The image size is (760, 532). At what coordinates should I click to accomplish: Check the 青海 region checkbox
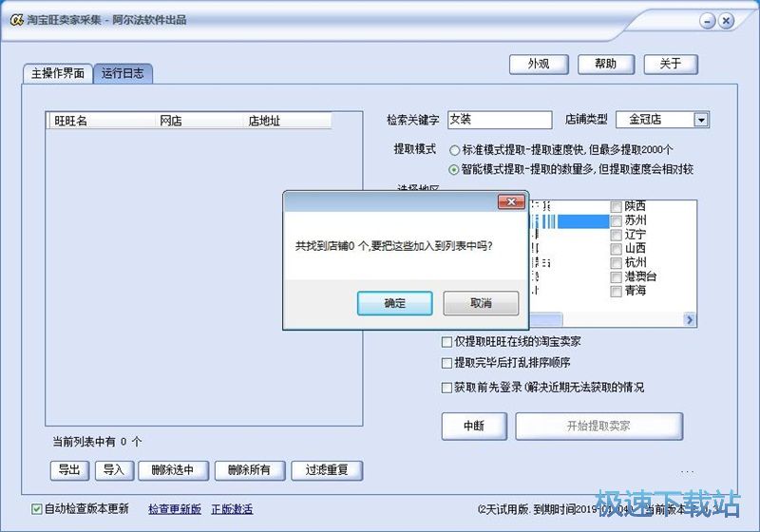click(x=616, y=292)
